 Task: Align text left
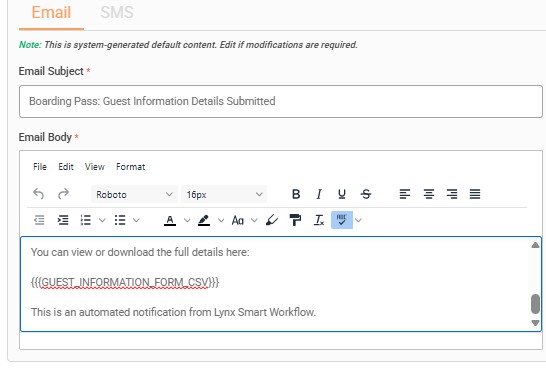click(x=405, y=194)
